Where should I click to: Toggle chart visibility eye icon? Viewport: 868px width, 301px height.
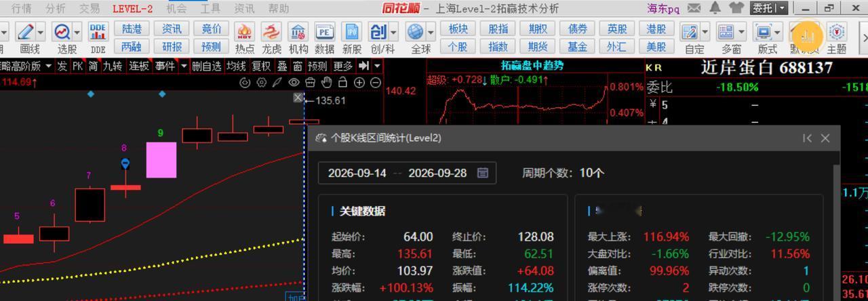tap(294, 83)
